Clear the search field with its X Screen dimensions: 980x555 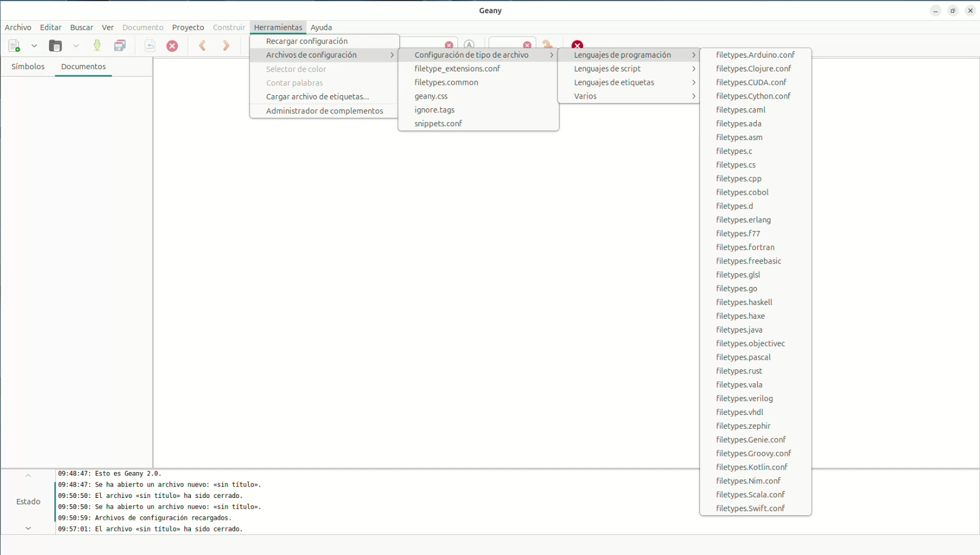pyautogui.click(x=449, y=45)
